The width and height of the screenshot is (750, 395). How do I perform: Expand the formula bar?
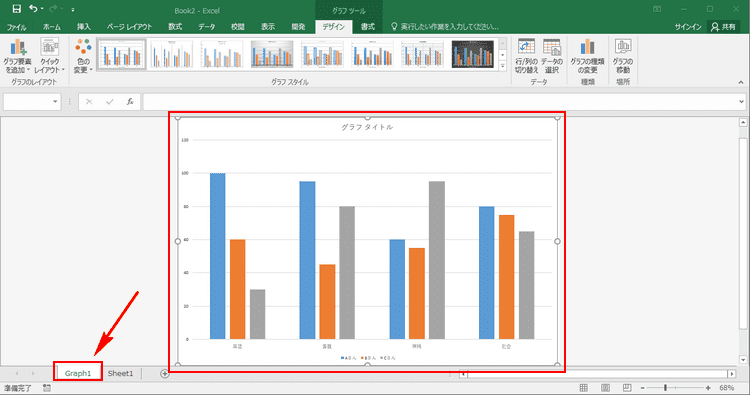point(741,101)
